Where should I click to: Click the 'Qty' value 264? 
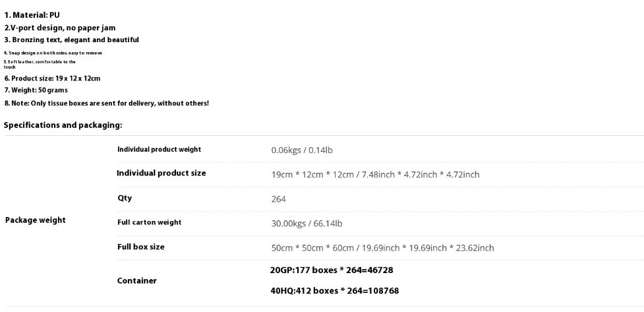click(278, 199)
